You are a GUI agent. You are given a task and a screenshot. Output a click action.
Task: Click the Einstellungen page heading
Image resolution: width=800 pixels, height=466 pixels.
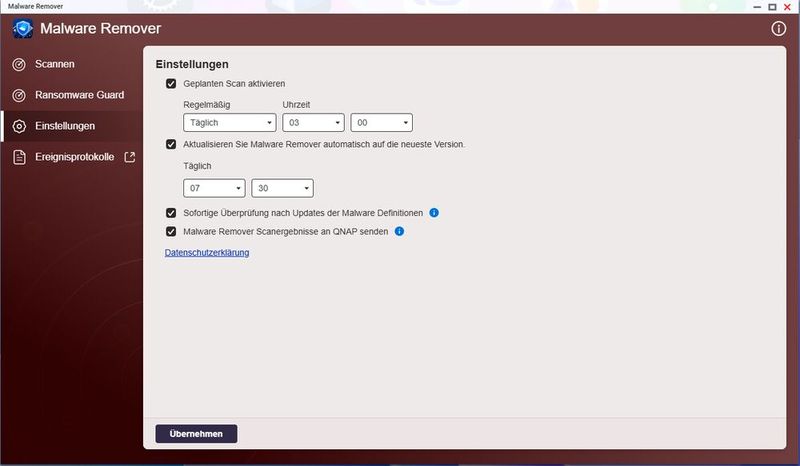[192, 64]
